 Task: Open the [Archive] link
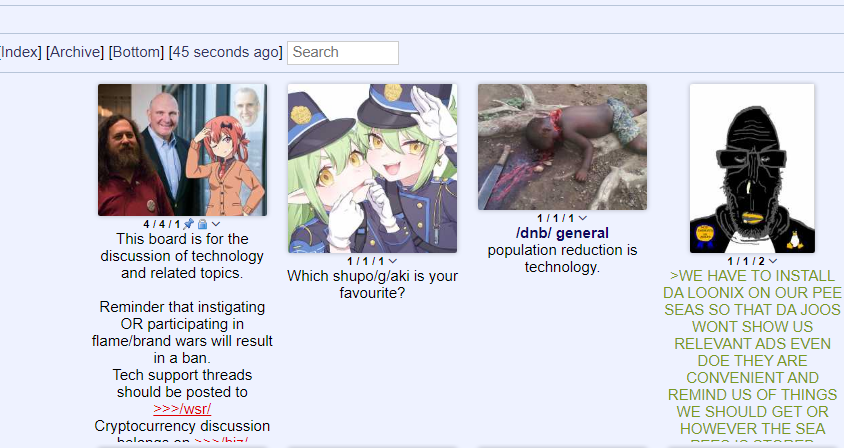(x=75, y=52)
